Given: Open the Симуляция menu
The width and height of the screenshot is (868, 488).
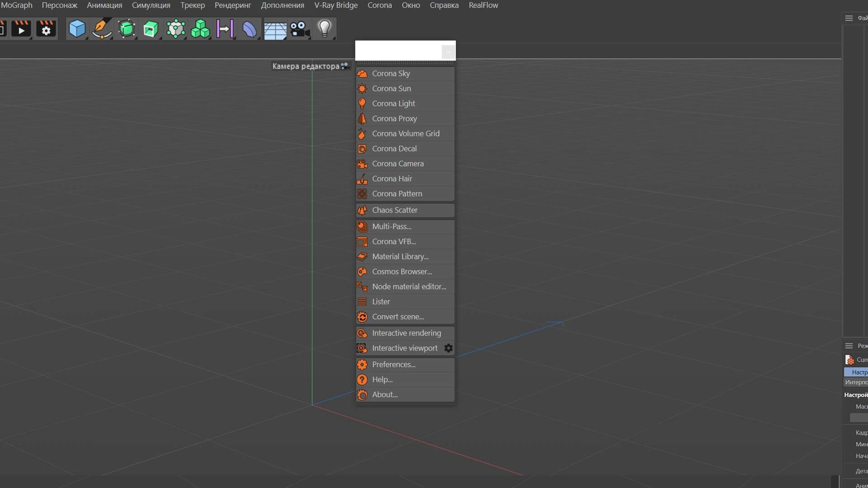Looking at the screenshot, I should click(151, 5).
